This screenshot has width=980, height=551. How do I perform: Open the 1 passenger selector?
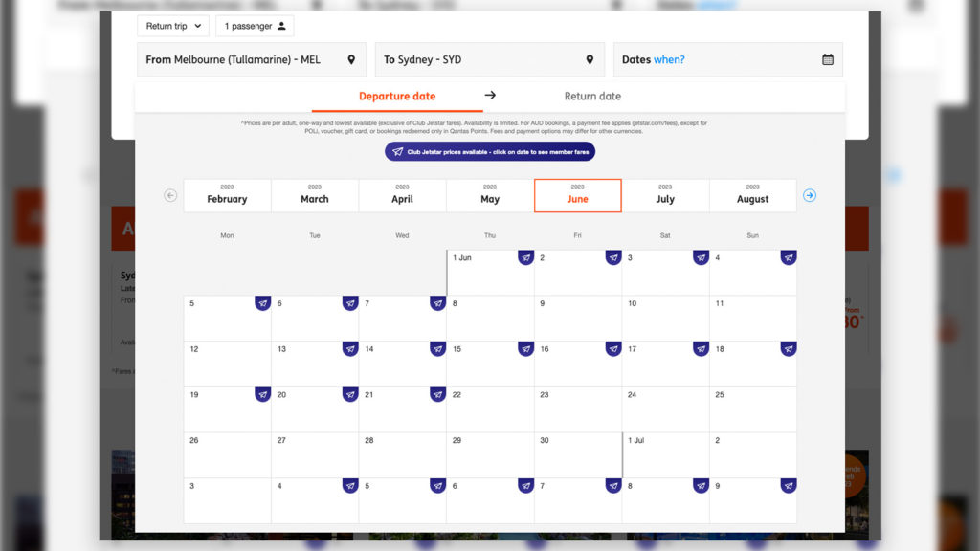[x=254, y=26]
